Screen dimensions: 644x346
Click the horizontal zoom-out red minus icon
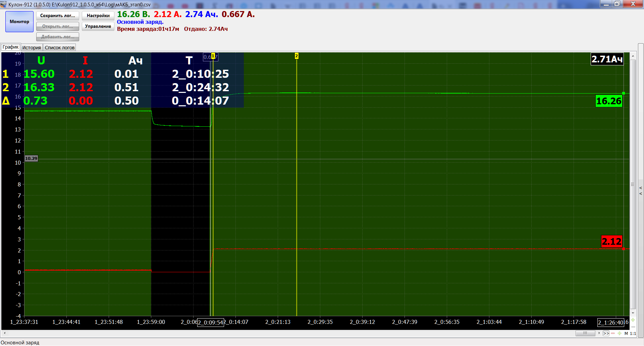click(x=613, y=333)
